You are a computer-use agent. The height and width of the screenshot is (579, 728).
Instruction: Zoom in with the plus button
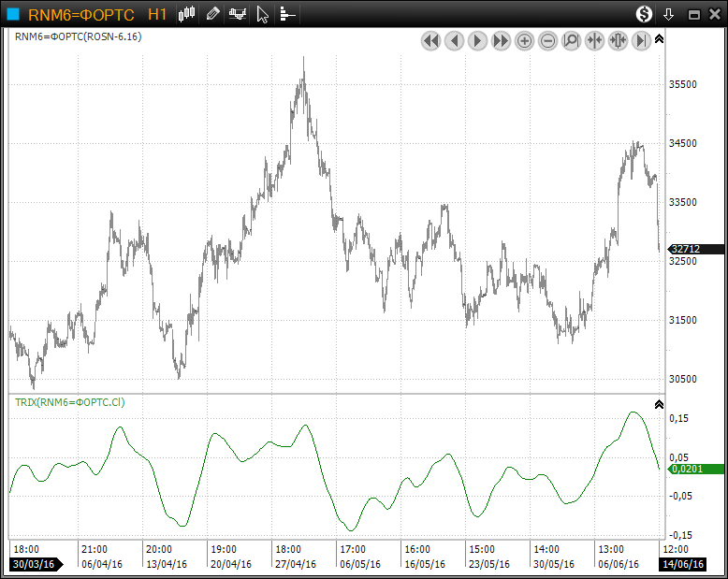[x=524, y=40]
